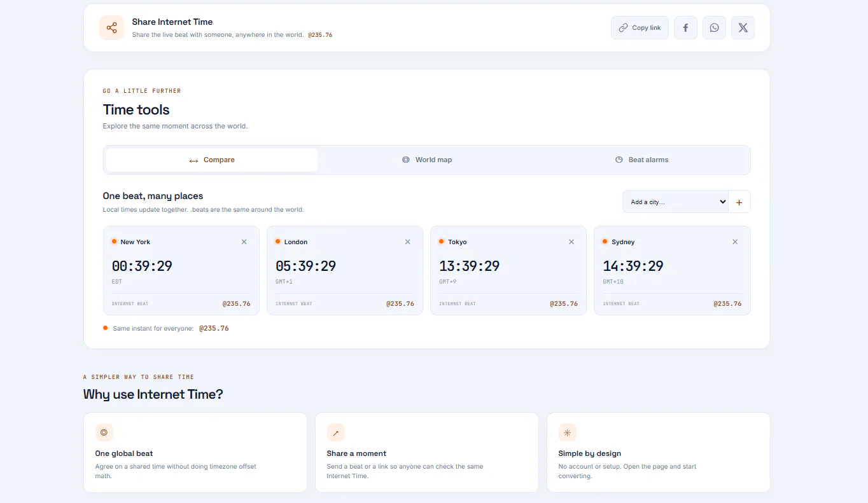The height and width of the screenshot is (503, 868).
Task: Share via the WhatsApp icon
Action: (x=714, y=28)
